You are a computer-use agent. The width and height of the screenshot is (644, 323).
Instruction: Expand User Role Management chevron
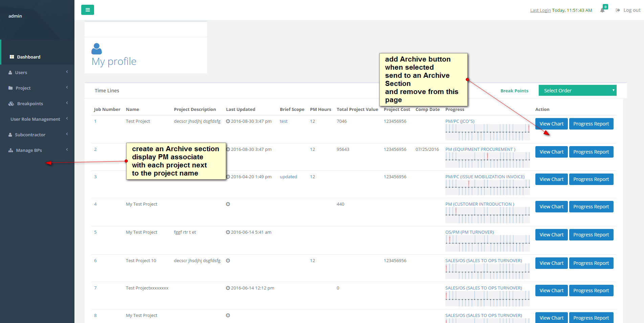(x=67, y=118)
